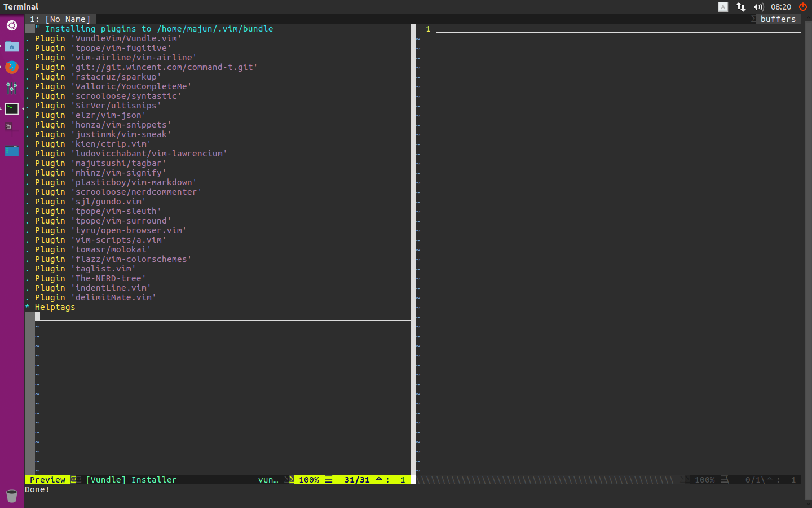Screen dimensions: 812x508
Task: Click the 'Terminal' title in top bar
Action: point(21,7)
